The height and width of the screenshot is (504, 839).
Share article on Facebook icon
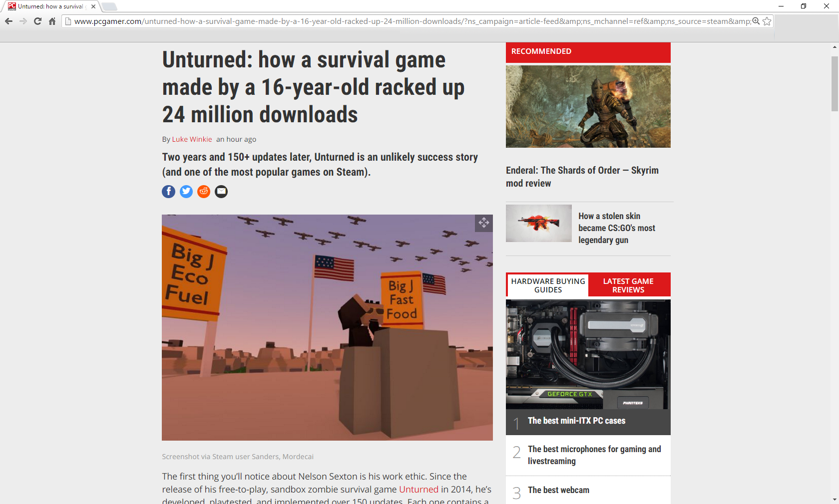[169, 192]
